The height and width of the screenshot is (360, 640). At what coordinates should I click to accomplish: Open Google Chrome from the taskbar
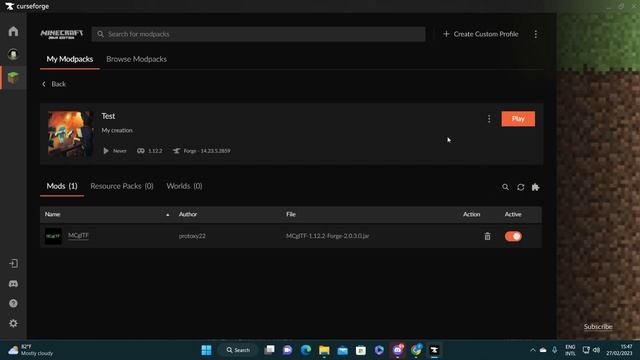coord(416,350)
